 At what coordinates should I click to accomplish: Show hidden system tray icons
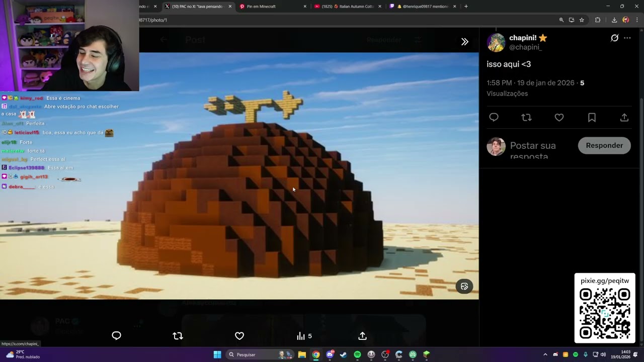545,354
